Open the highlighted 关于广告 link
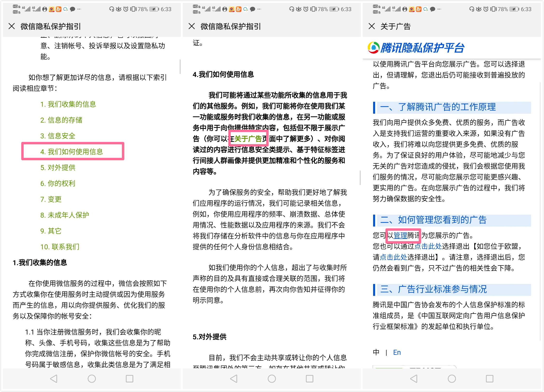544x392 pixels. [x=248, y=138]
